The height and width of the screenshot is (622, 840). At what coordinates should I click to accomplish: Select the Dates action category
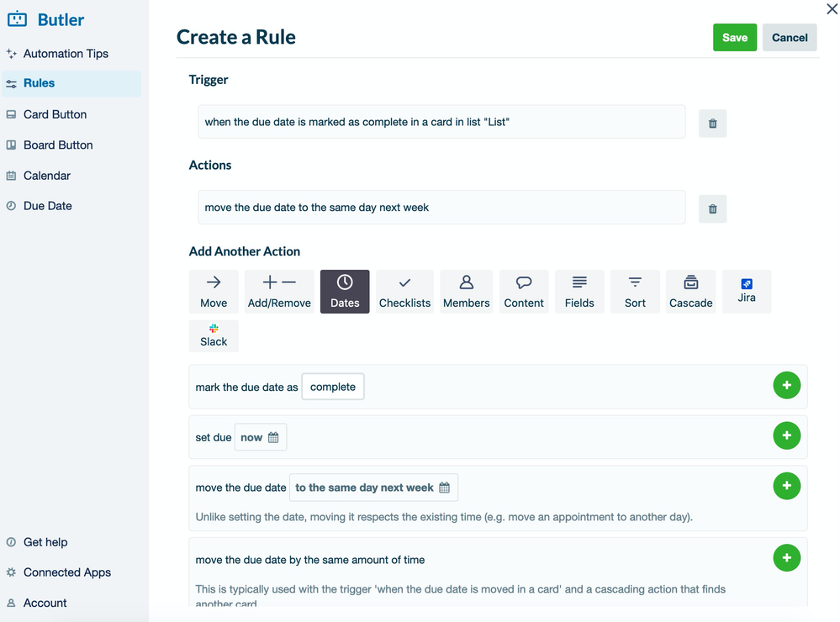point(345,292)
